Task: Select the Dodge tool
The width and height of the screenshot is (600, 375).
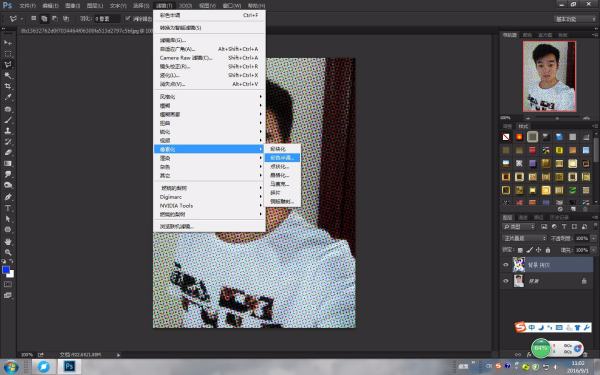Action: (8, 185)
